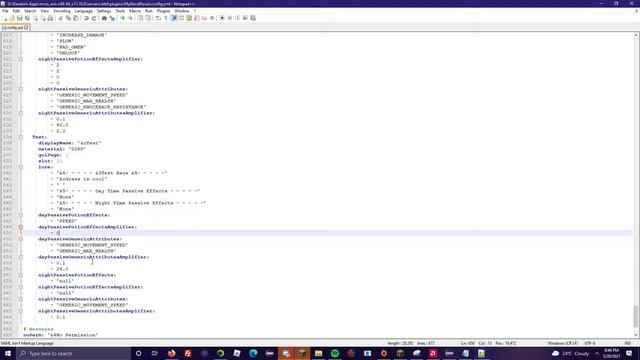
Task: Open the Plugins menu
Action: point(163,11)
